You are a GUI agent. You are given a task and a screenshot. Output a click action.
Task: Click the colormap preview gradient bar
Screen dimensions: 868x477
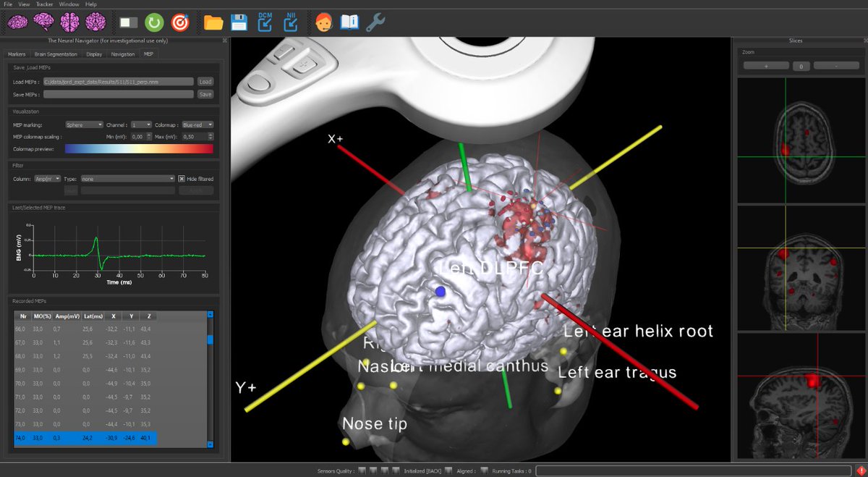pyautogui.click(x=140, y=148)
